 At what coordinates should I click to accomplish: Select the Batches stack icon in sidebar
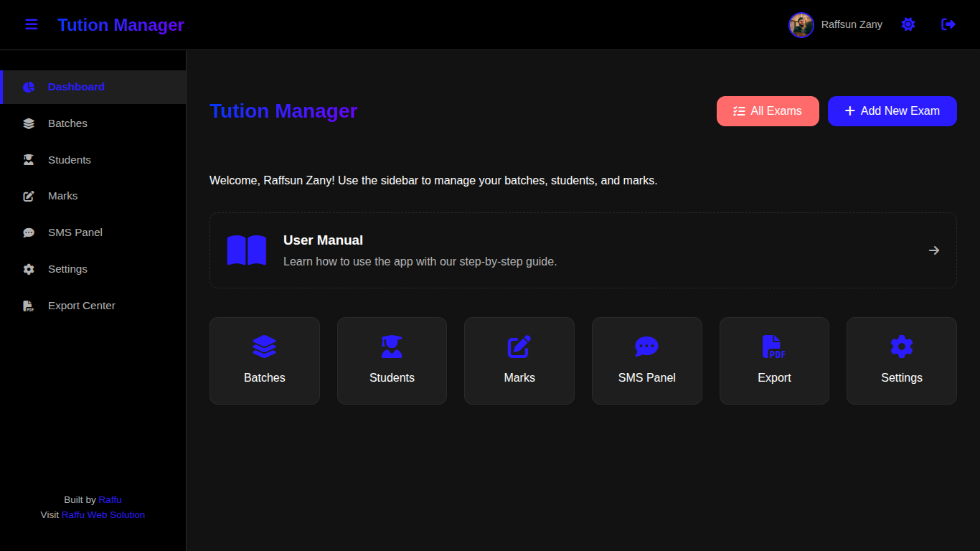tap(28, 123)
